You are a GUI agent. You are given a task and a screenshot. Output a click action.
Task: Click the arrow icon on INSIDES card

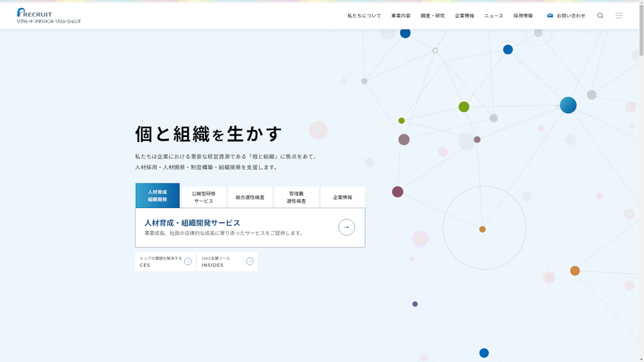[x=250, y=261]
